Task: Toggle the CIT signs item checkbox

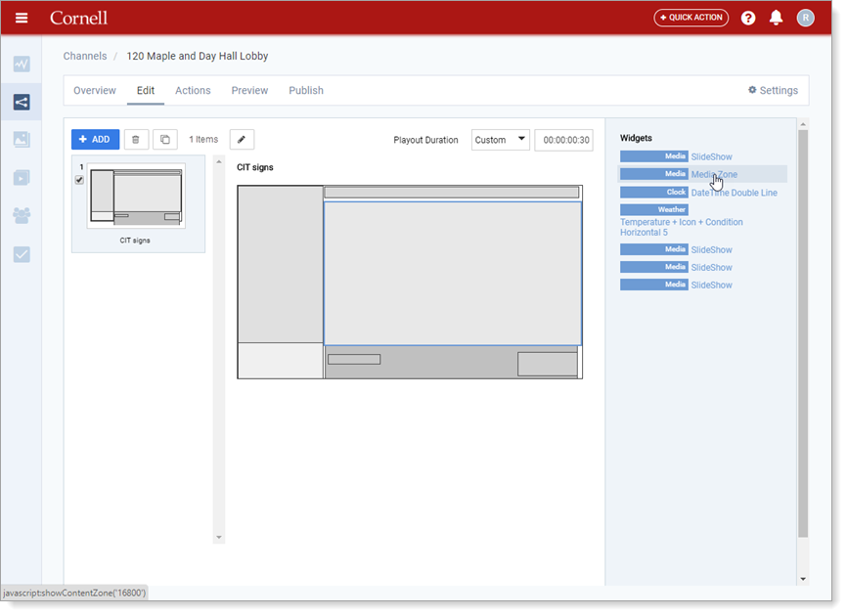Action: click(79, 180)
